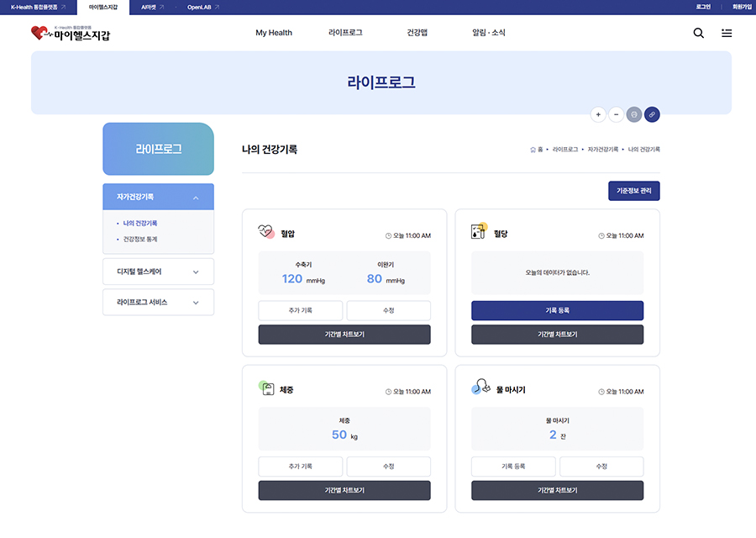Click the share link circle icon
This screenshot has width=756, height=538.
(x=652, y=114)
